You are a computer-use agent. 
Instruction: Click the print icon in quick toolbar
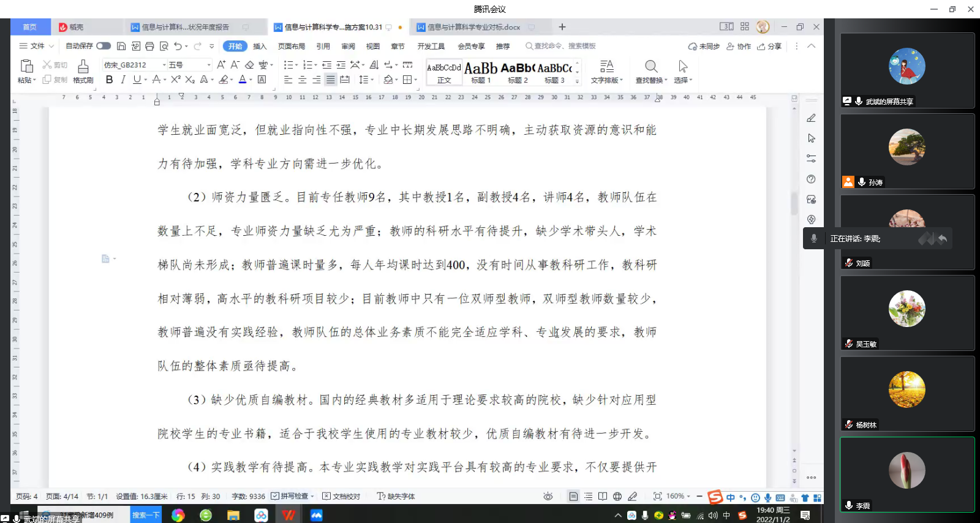[x=149, y=46]
